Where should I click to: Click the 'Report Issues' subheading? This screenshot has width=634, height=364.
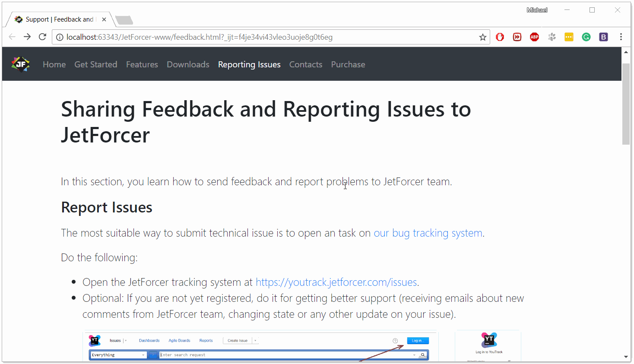107,208
